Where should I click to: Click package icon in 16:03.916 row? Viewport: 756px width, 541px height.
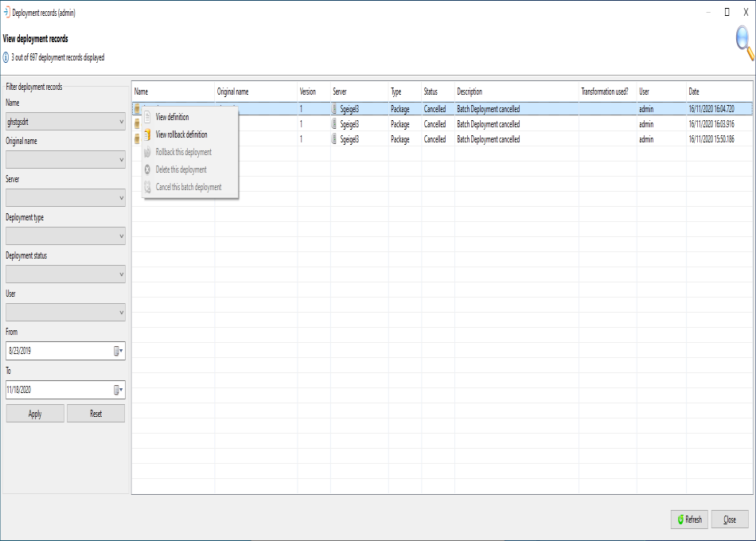click(137, 124)
